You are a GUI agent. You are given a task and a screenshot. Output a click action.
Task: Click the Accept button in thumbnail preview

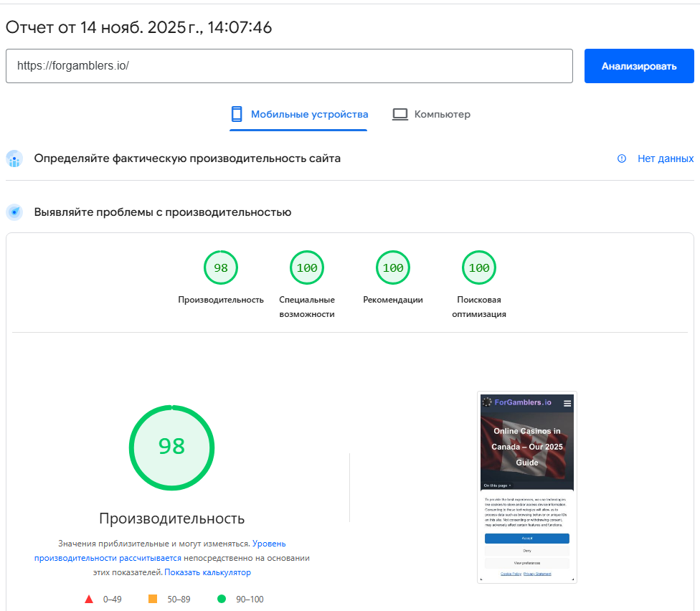click(527, 539)
